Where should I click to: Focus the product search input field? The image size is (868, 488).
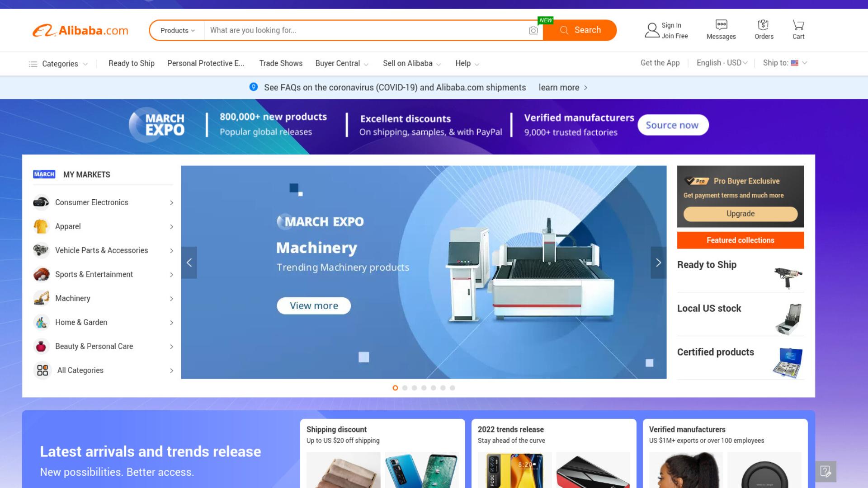(366, 30)
